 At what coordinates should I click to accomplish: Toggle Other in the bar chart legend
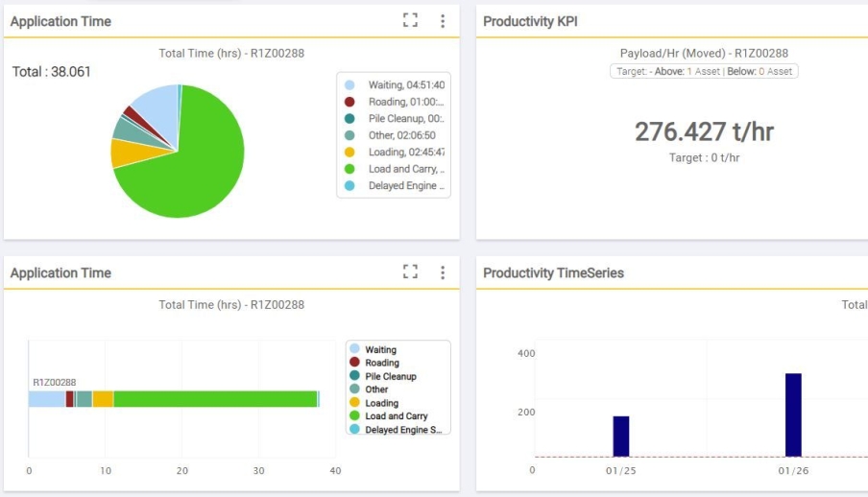(x=376, y=390)
